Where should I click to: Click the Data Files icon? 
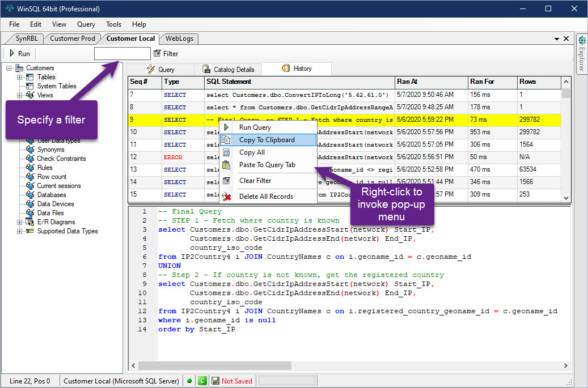click(x=30, y=213)
